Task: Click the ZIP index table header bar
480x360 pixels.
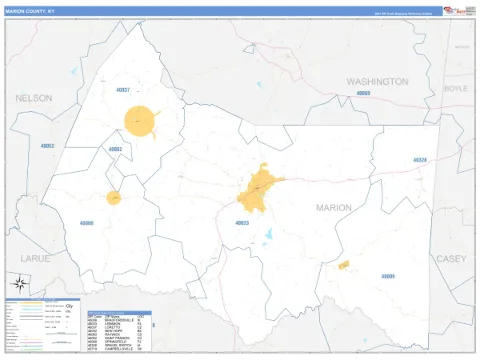Action: pos(119,313)
